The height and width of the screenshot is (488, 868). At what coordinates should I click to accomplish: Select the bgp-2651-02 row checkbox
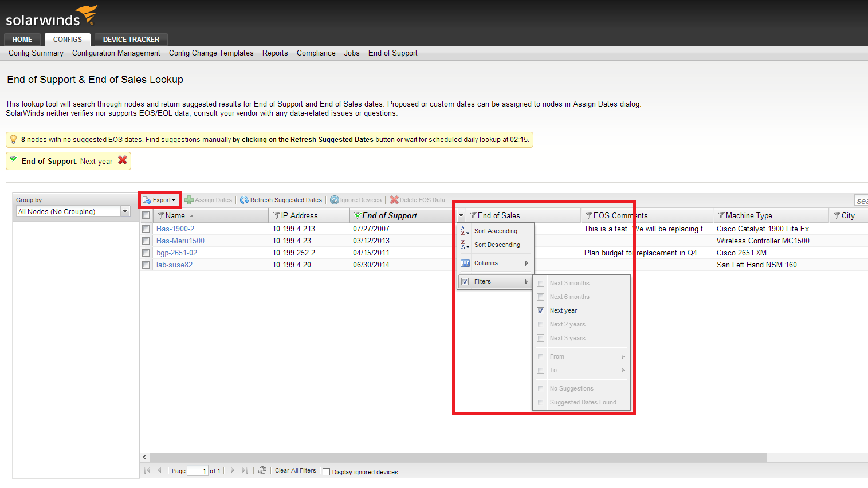click(x=146, y=253)
